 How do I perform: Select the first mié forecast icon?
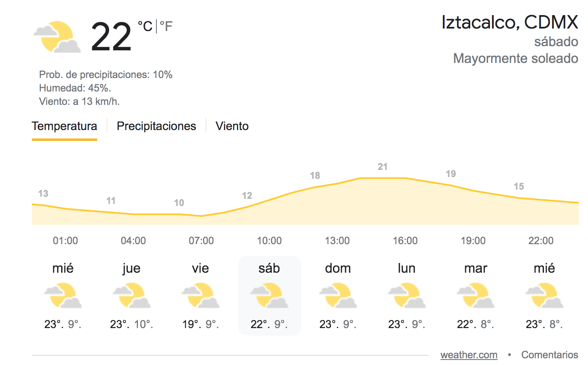(x=63, y=296)
